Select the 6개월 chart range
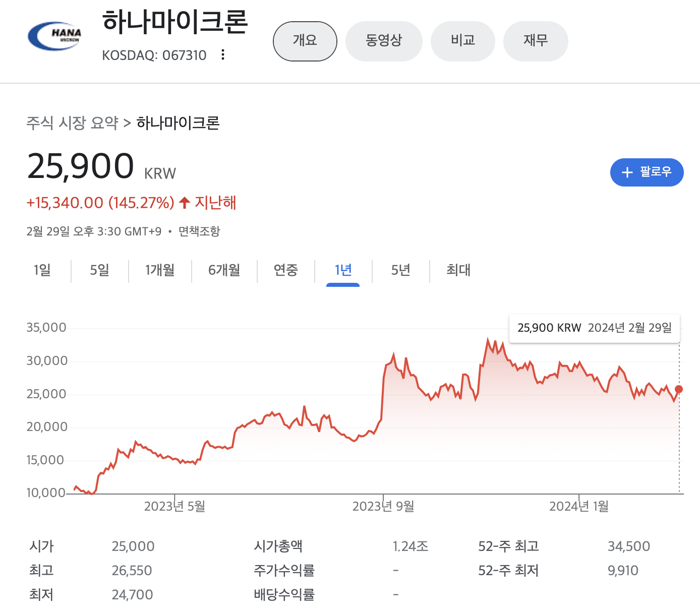The width and height of the screenshot is (700, 613). point(224,270)
